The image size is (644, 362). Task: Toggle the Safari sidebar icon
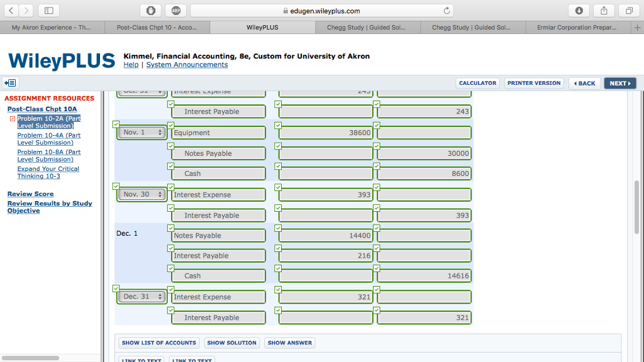(x=47, y=10)
